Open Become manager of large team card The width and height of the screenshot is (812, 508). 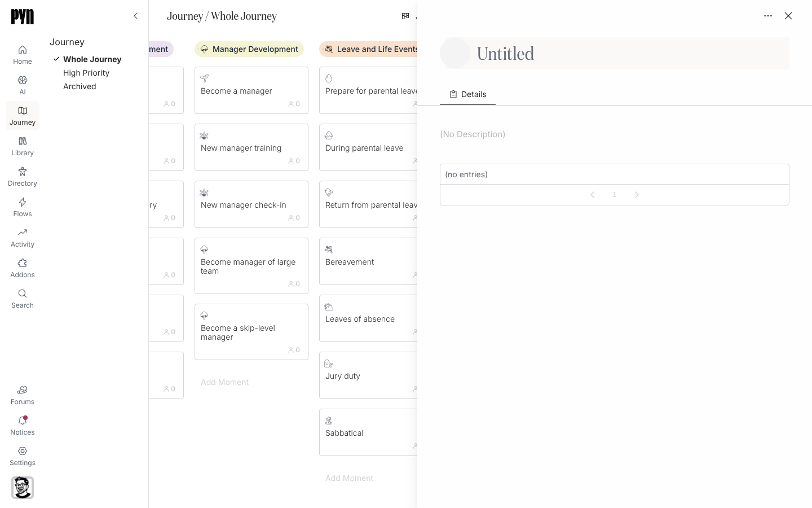(251, 266)
